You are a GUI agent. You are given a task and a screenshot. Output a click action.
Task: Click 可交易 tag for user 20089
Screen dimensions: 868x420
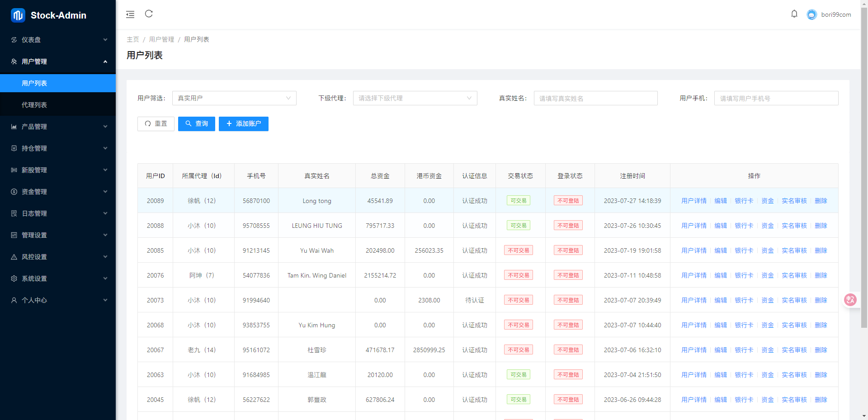[519, 201]
